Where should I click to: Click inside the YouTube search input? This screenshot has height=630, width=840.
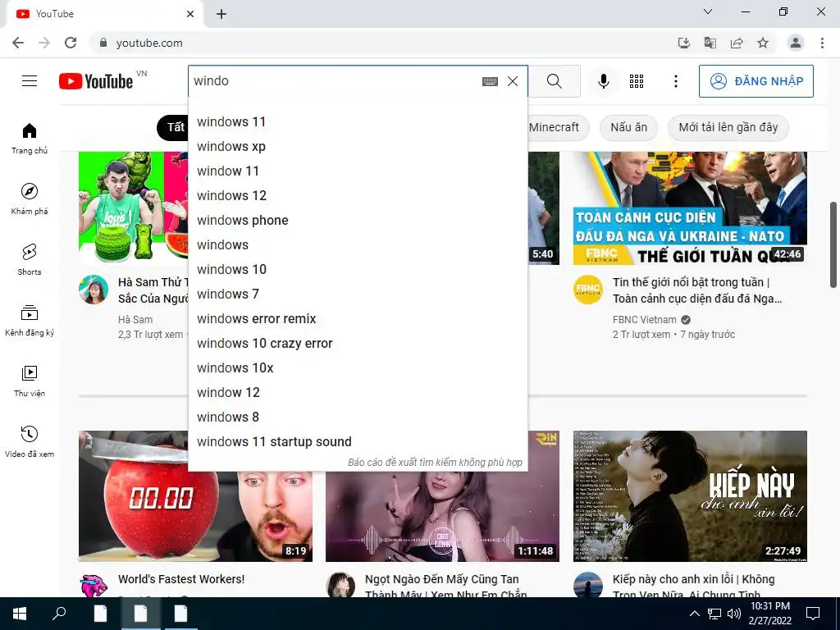[x=335, y=81]
